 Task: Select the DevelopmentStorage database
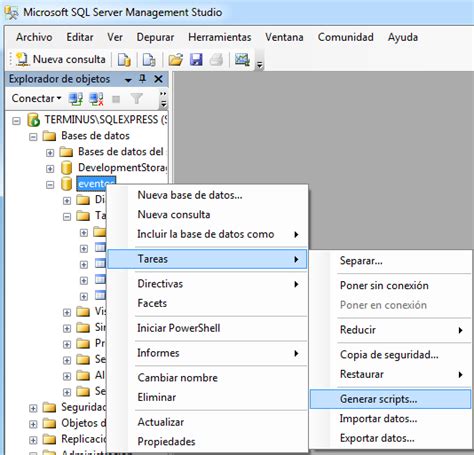(122, 167)
